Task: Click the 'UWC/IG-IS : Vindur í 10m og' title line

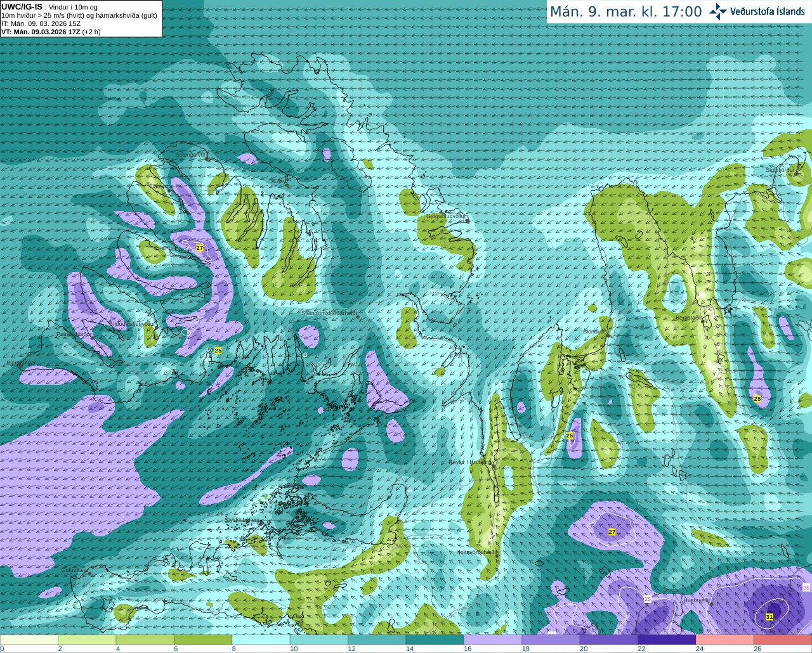Action: click(x=49, y=7)
